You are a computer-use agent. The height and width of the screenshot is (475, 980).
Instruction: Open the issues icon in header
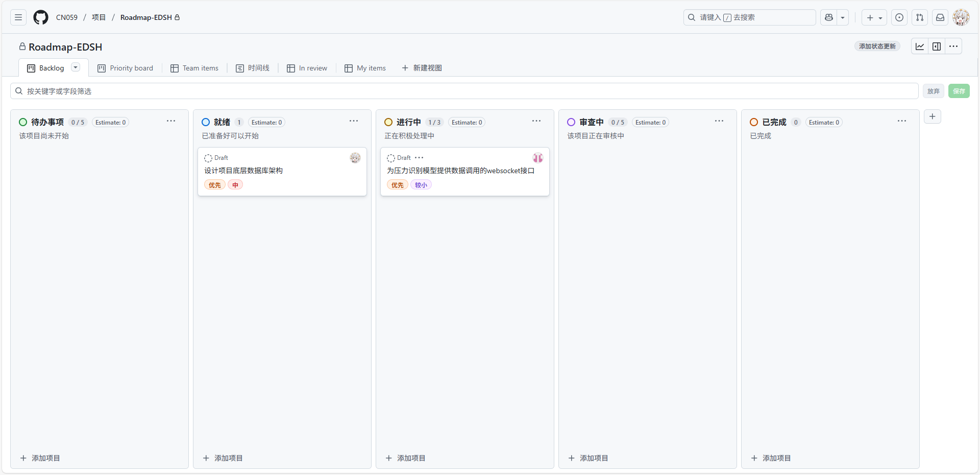pos(899,17)
